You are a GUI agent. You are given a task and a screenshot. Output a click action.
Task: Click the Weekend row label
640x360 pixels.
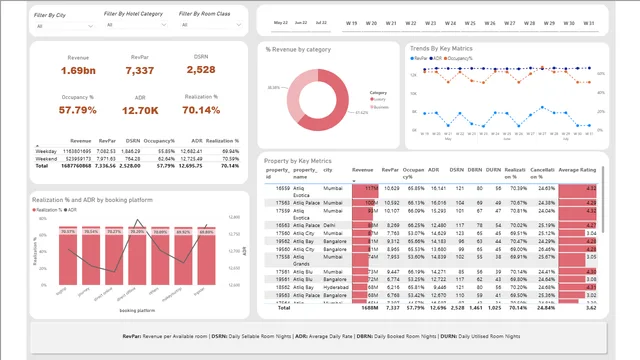[x=46, y=159]
